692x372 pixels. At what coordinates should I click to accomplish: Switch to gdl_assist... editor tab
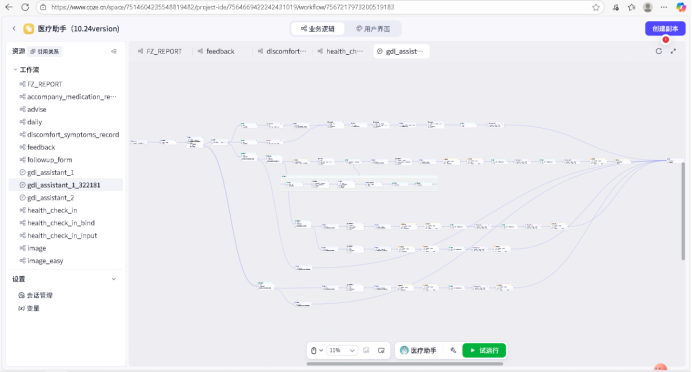coord(401,51)
